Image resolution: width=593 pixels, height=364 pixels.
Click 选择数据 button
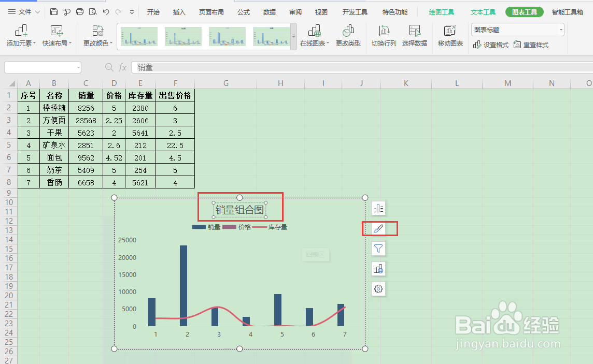415,36
